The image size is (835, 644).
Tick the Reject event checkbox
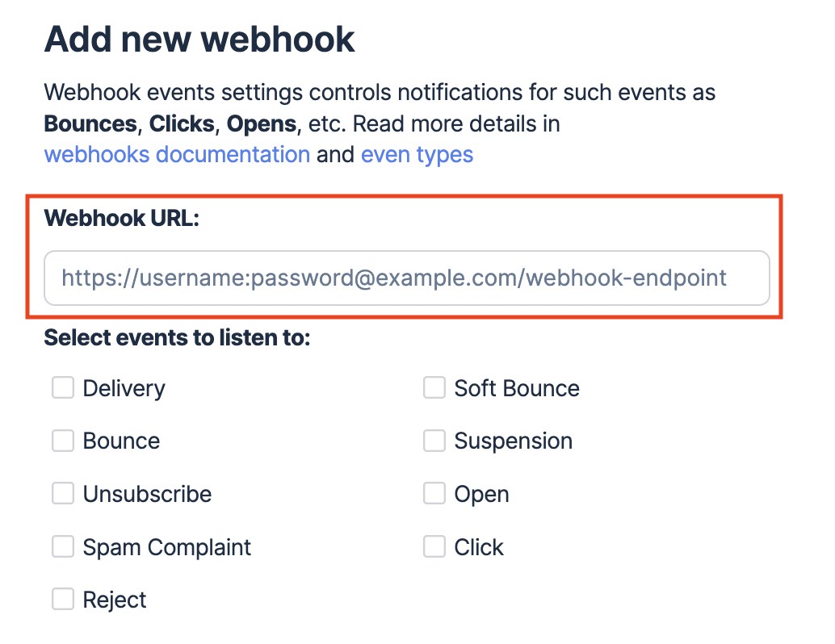(63, 600)
